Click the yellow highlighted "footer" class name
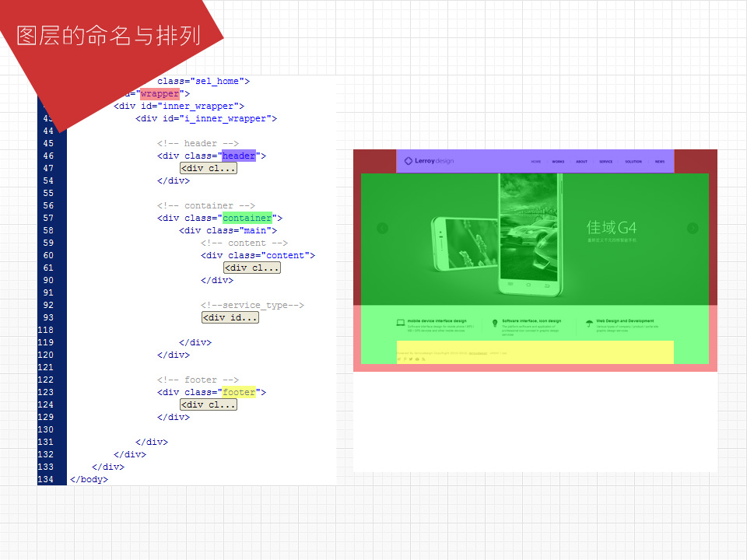747x560 pixels. click(239, 392)
